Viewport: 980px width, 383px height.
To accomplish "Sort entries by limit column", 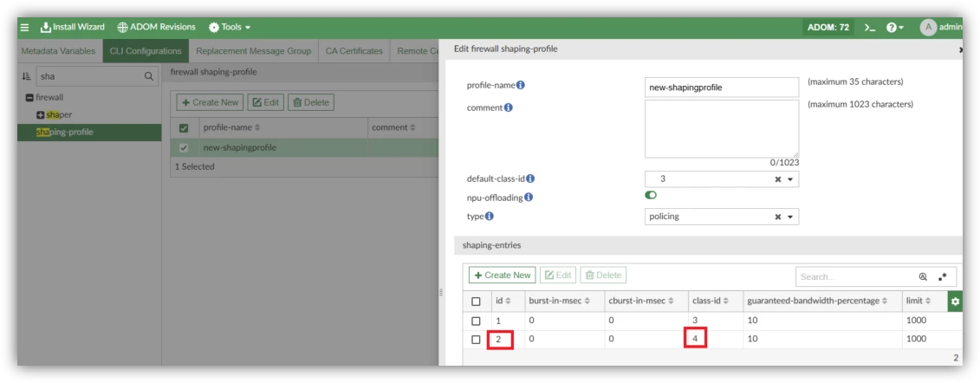I will (918, 302).
